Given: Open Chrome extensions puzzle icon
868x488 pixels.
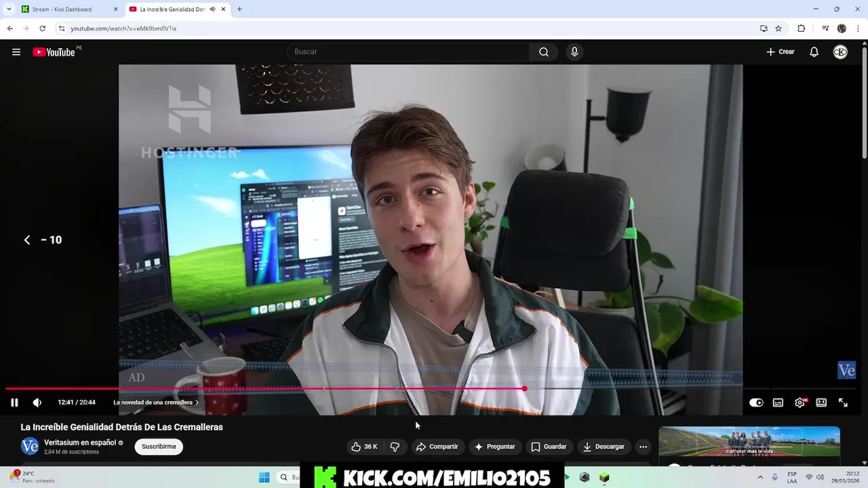Looking at the screenshot, I should [801, 28].
